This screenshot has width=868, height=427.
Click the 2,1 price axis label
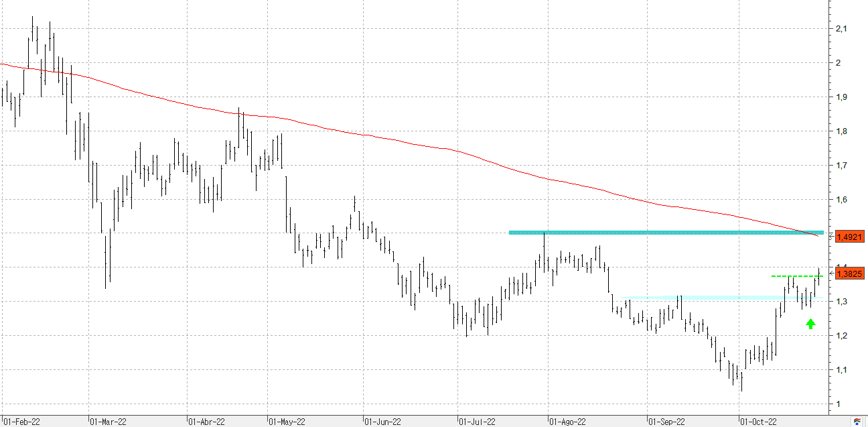point(842,29)
